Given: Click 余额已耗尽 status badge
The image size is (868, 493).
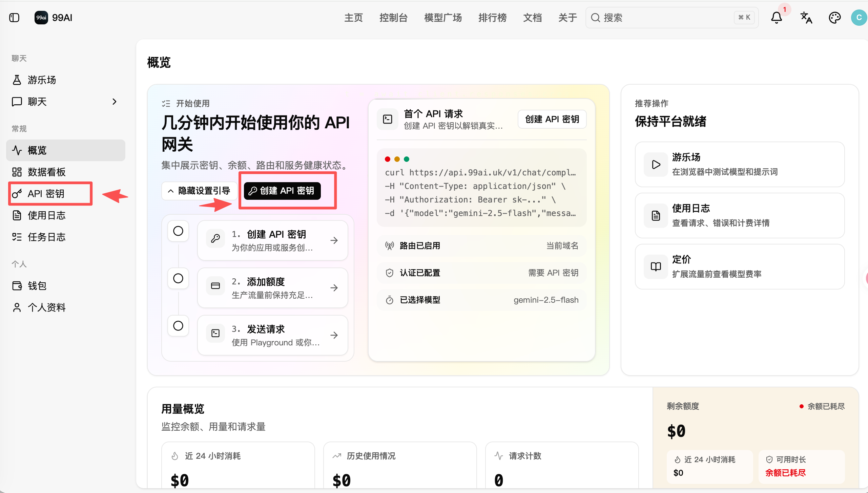Looking at the screenshot, I should pos(822,406).
